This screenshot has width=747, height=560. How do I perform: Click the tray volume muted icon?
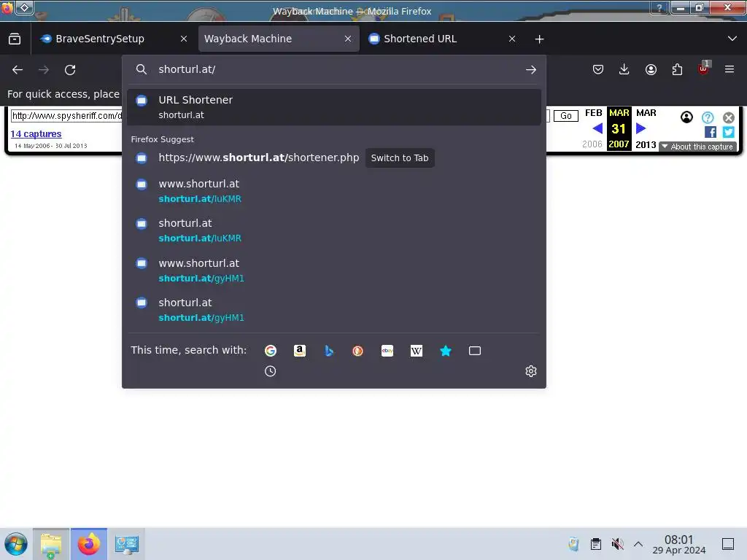pyautogui.click(x=617, y=544)
